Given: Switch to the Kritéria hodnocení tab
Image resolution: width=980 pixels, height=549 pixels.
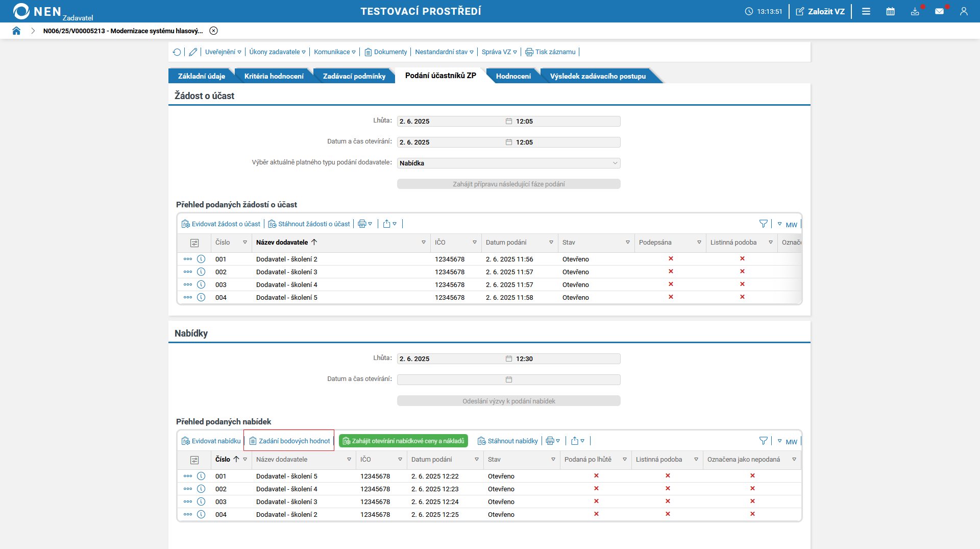Looking at the screenshot, I should point(274,76).
